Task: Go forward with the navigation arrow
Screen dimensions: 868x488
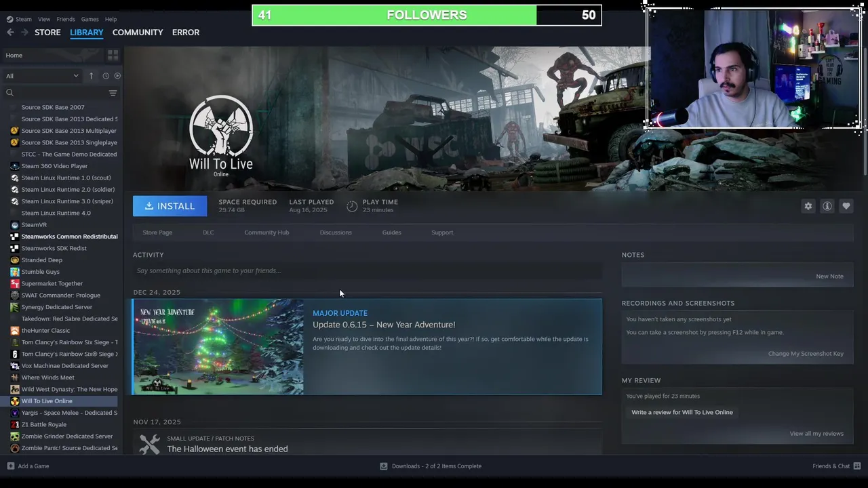Action: pos(24,32)
